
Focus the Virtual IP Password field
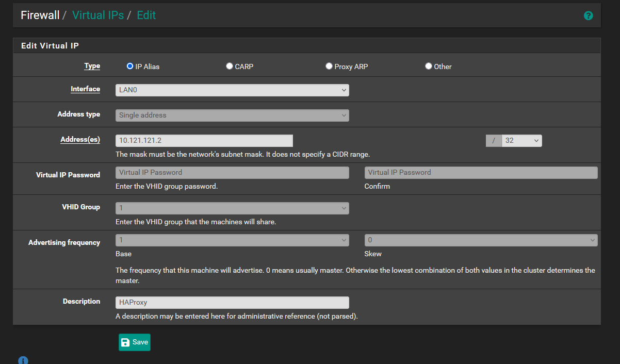[232, 173]
